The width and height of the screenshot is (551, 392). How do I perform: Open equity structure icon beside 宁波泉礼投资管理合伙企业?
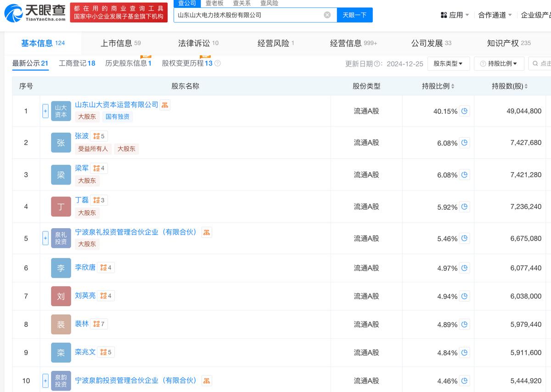pyautogui.click(x=207, y=232)
